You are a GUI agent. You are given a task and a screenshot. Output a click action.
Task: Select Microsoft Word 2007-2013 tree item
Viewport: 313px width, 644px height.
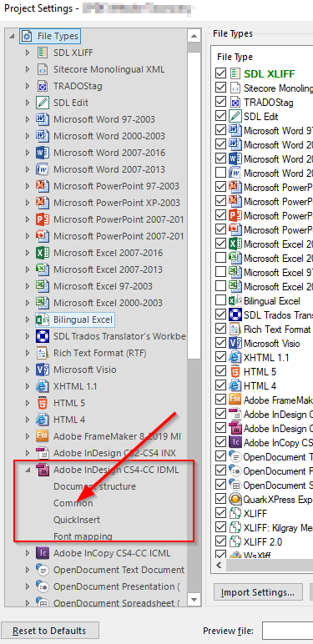pyautogui.click(x=109, y=169)
